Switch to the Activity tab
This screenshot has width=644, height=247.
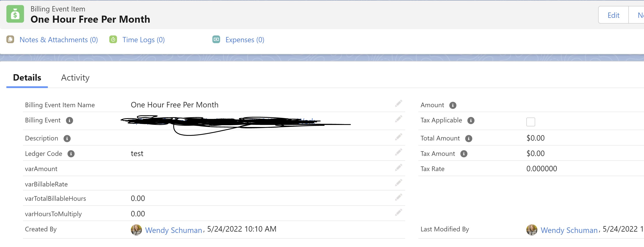point(75,78)
